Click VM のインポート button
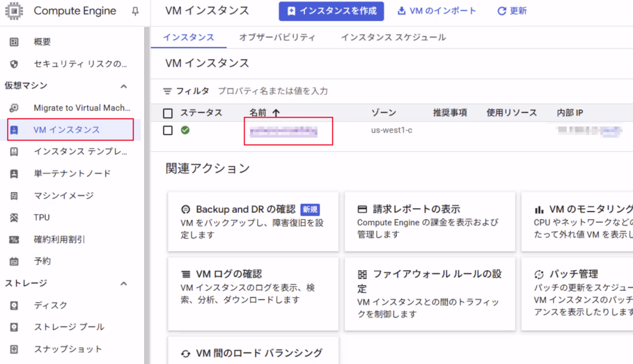The height and width of the screenshot is (364, 633). 437,11
